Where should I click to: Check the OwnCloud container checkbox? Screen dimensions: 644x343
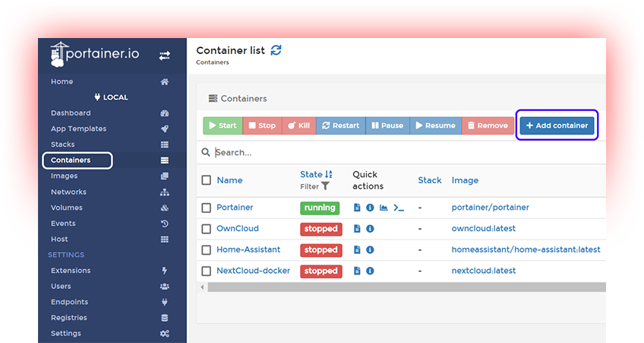(206, 229)
